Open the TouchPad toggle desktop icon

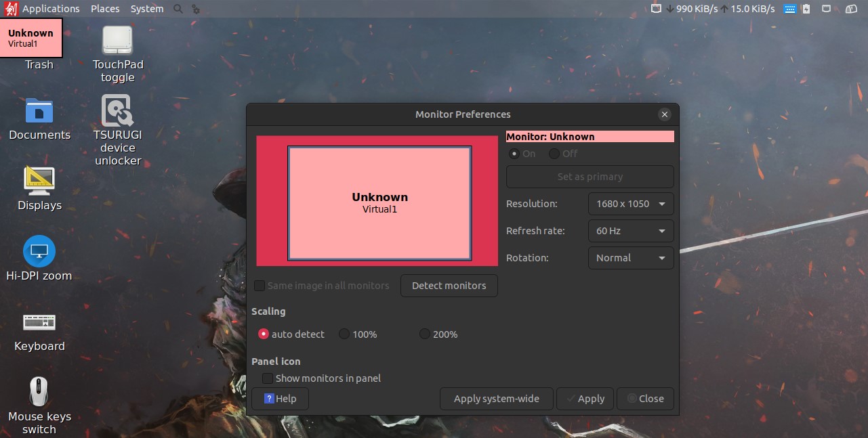pos(117,41)
